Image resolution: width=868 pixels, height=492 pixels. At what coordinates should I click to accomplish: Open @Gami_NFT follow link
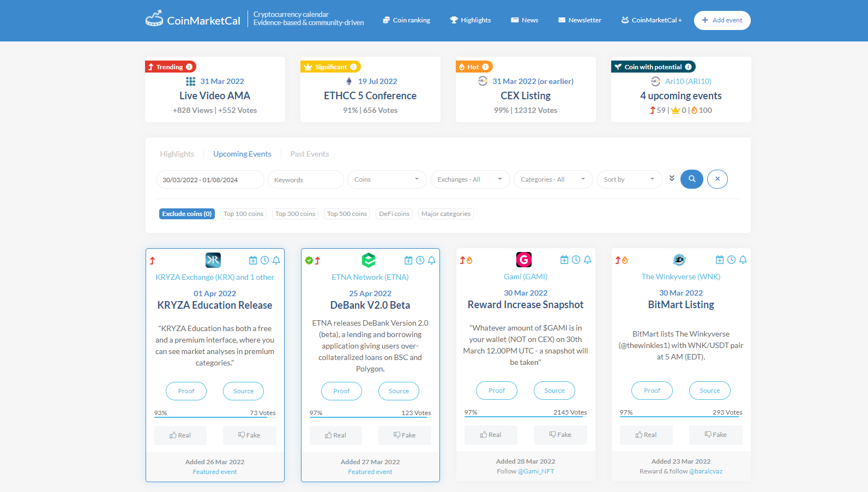[536, 471]
